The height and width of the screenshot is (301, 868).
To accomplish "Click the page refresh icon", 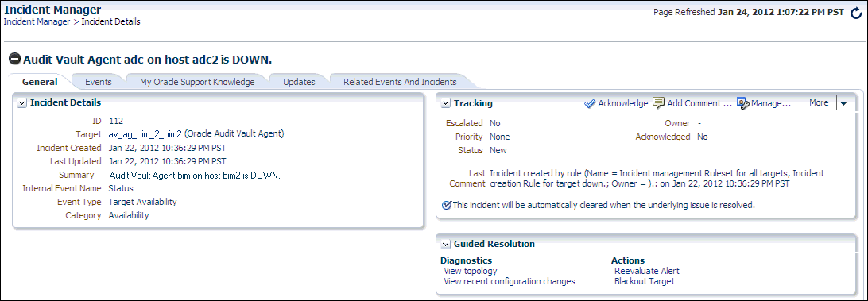I will pos(856,14).
